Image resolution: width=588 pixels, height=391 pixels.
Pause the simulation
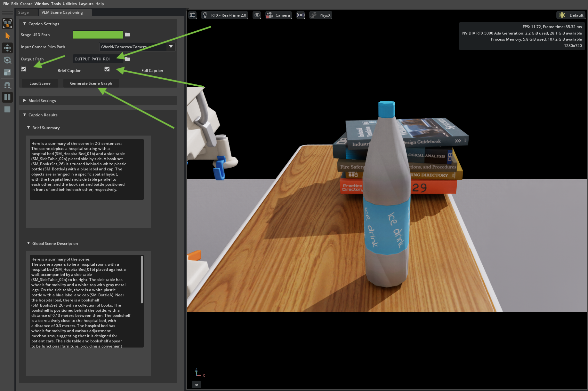7,97
